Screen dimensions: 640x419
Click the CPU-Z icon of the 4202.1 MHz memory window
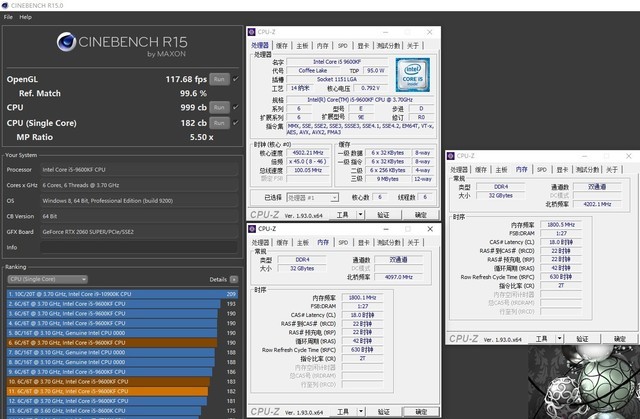[x=451, y=156]
